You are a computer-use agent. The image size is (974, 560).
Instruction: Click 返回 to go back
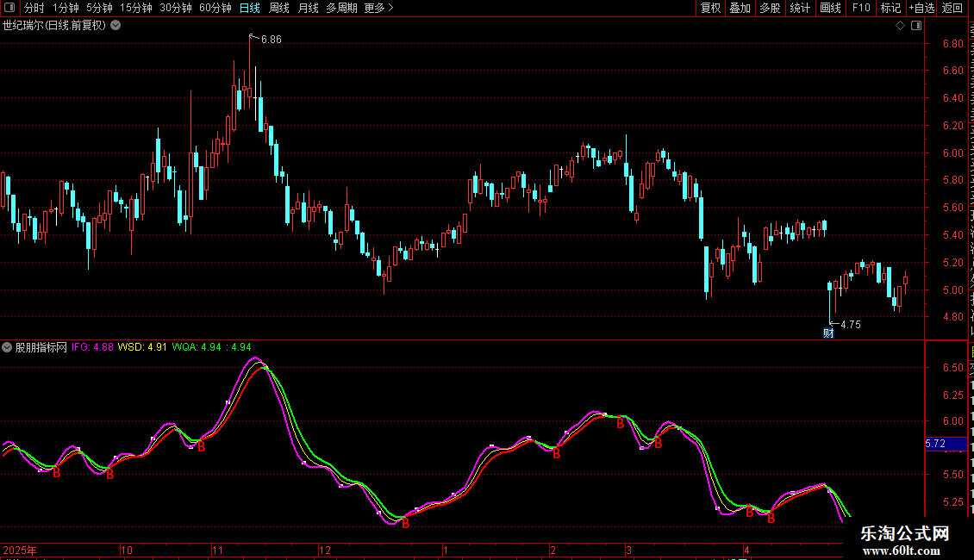click(952, 8)
